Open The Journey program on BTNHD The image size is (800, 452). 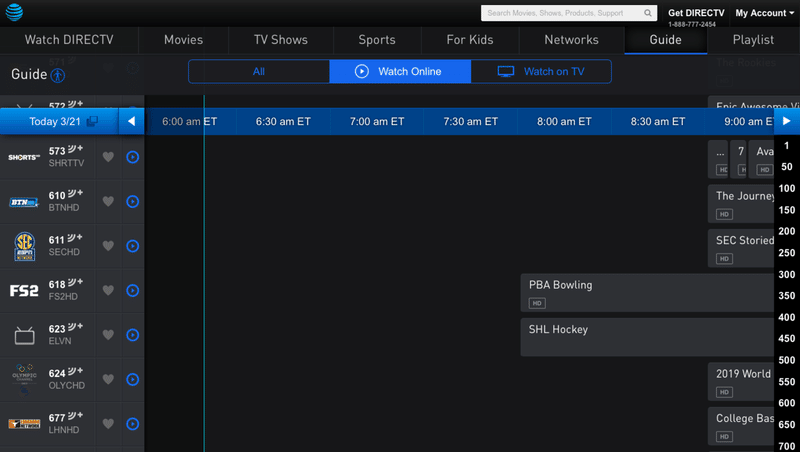[741, 204]
